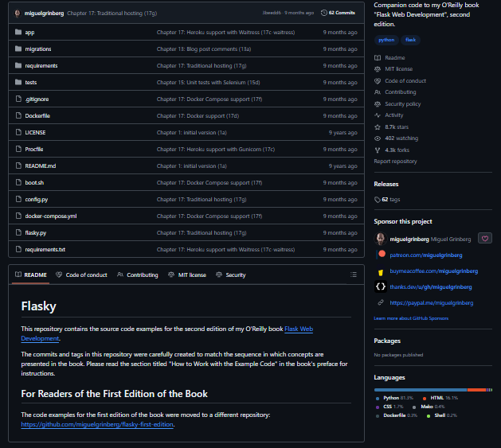The width and height of the screenshot is (501, 448).
Task: Click the Readme book icon in sidebar
Action: [378, 58]
